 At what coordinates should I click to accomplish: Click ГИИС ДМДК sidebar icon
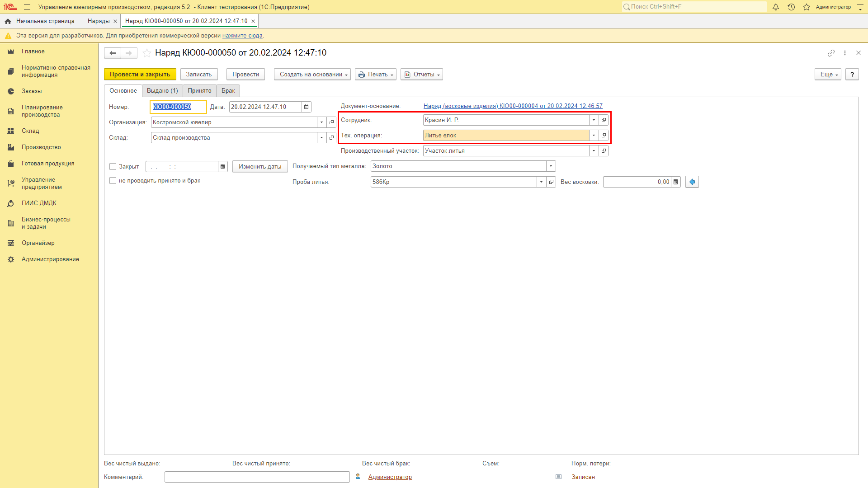(x=11, y=203)
